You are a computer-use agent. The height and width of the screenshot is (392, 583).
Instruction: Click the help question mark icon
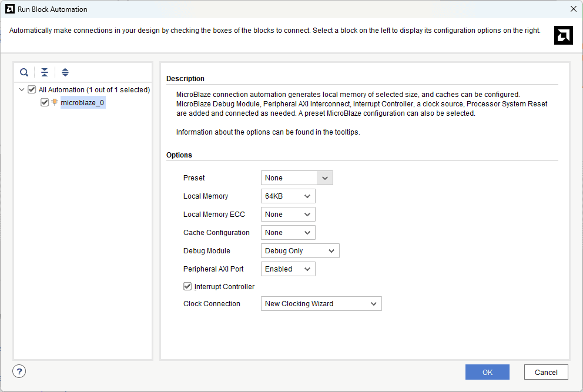[x=19, y=371]
